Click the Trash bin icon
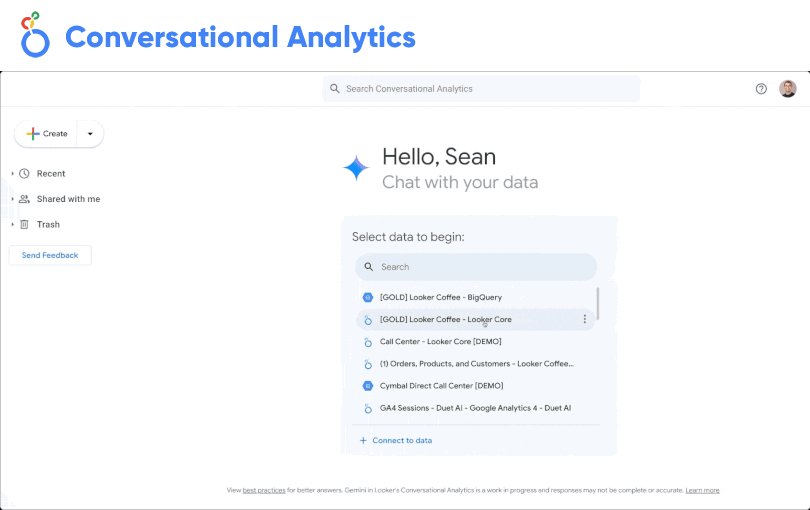This screenshot has height=510, width=810. 24,225
